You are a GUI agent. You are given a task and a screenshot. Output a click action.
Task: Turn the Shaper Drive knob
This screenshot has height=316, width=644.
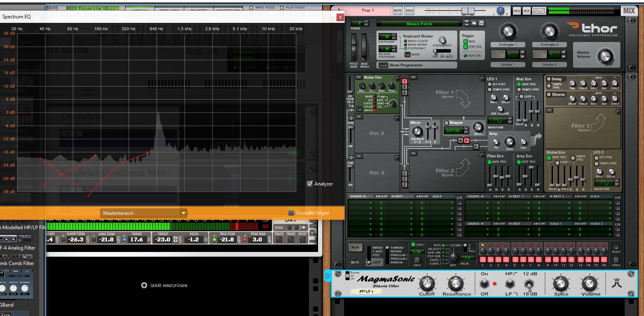point(478,127)
